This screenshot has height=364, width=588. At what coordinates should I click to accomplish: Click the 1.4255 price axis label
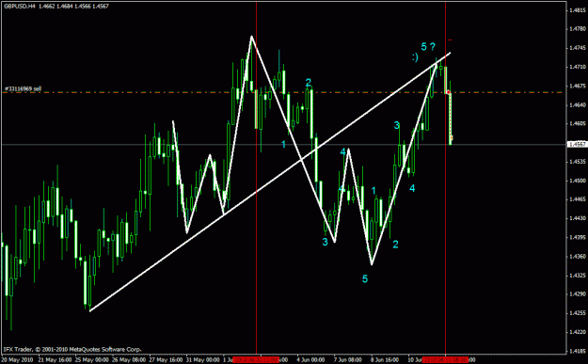pyautogui.click(x=578, y=313)
